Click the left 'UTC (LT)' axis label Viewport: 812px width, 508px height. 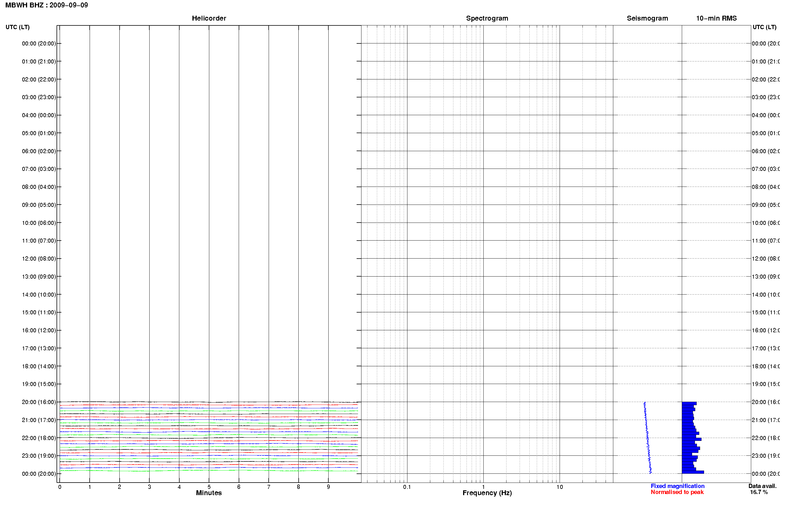pos(17,27)
